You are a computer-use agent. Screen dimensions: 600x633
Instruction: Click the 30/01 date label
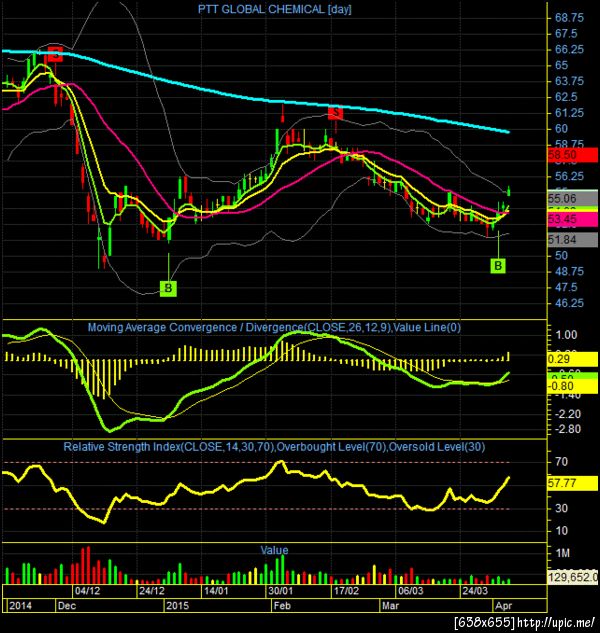pos(281,591)
